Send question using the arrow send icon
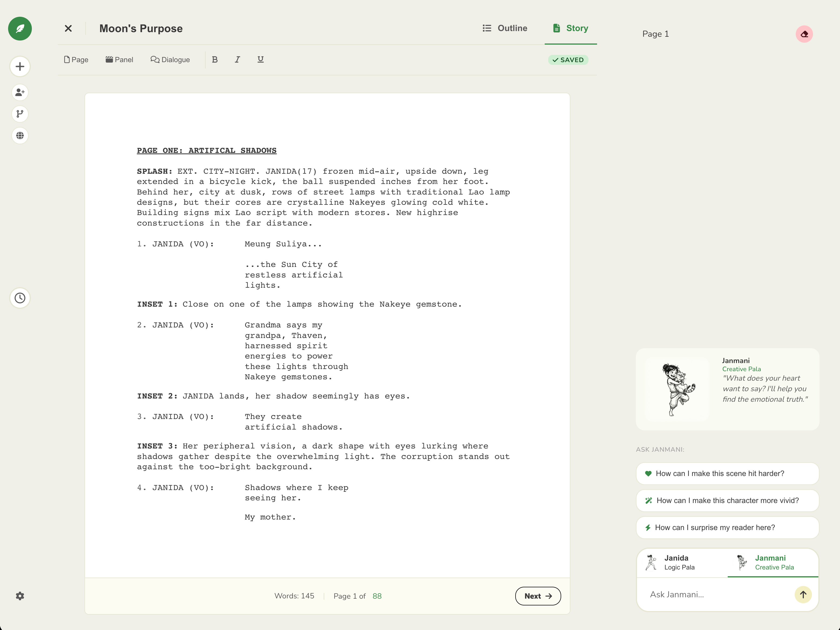The width and height of the screenshot is (840, 630). click(803, 594)
